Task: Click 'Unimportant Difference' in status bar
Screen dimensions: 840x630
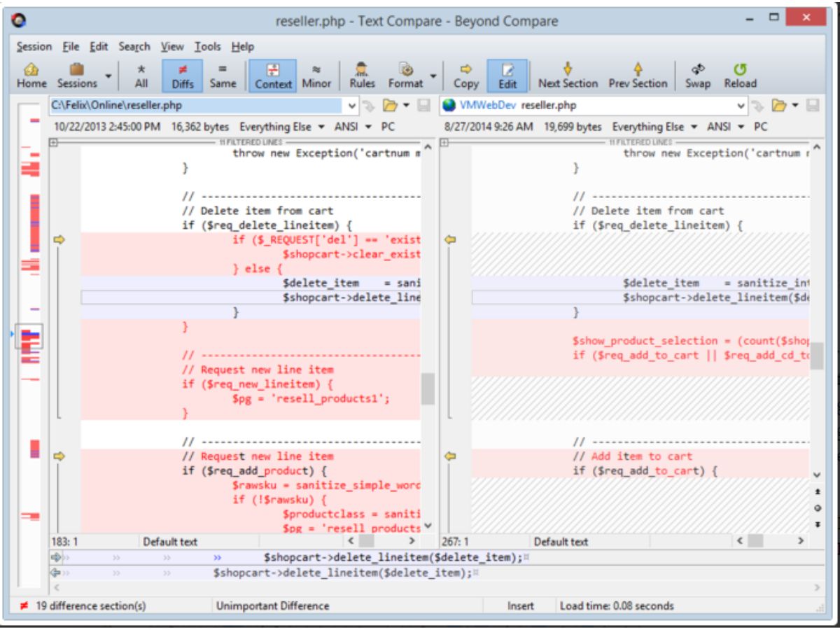Action: [x=273, y=605]
